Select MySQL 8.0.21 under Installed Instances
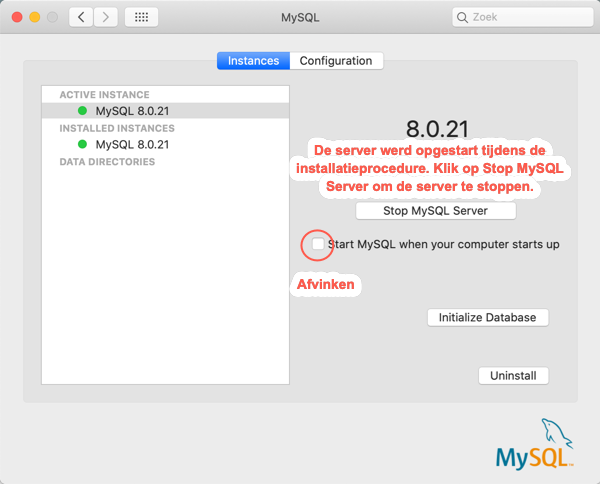Viewport: 600px width, 484px height. click(165, 144)
